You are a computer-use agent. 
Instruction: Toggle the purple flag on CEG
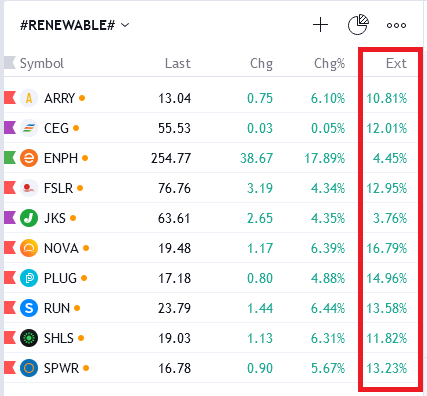tap(10, 128)
